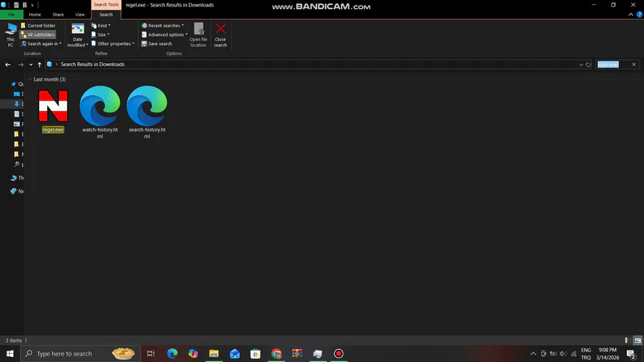Viewport: 644px width, 362px height.
Task: Click the magnifier search item in navigation pane
Action: pyautogui.click(x=17, y=165)
